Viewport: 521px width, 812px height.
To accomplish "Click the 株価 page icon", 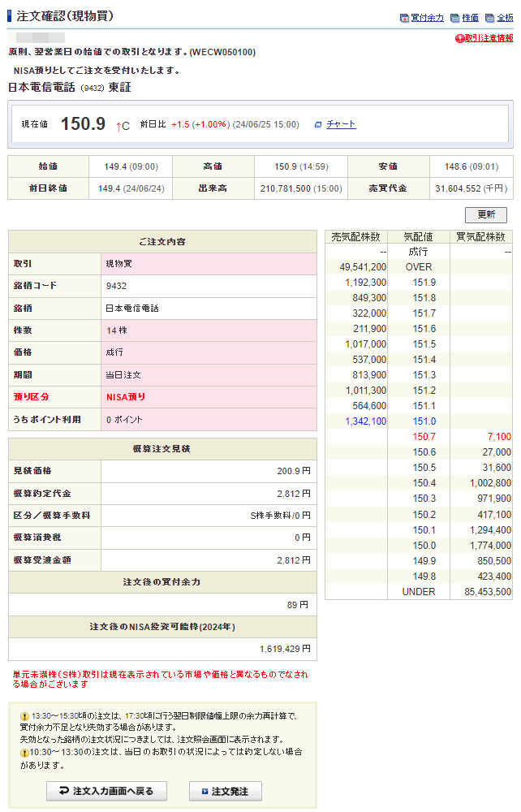I will (455, 18).
